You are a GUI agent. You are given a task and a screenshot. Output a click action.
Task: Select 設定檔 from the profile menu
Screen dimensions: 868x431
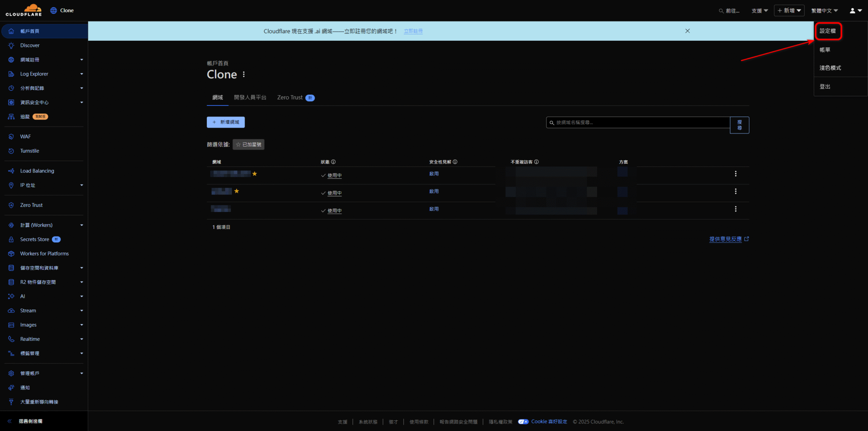coord(828,31)
